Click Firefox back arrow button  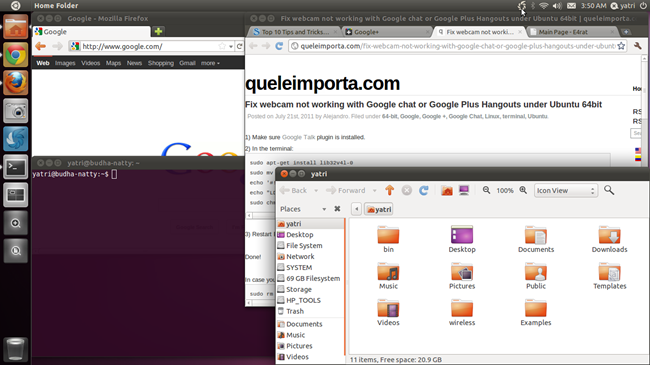click(x=40, y=46)
